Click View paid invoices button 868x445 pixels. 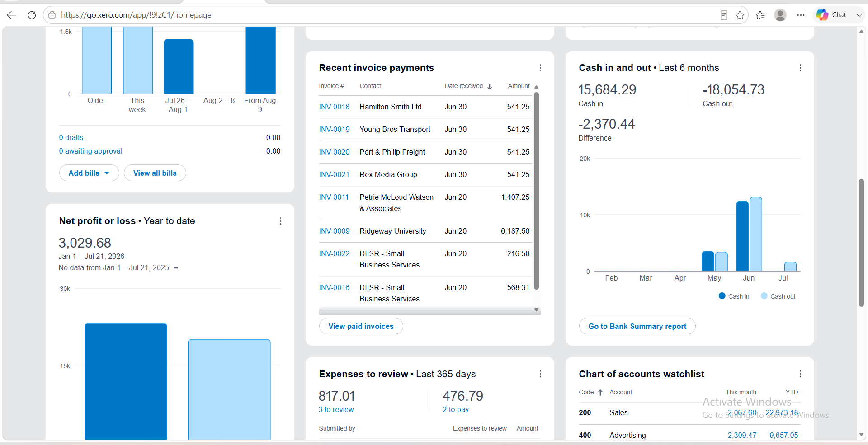pyautogui.click(x=361, y=326)
